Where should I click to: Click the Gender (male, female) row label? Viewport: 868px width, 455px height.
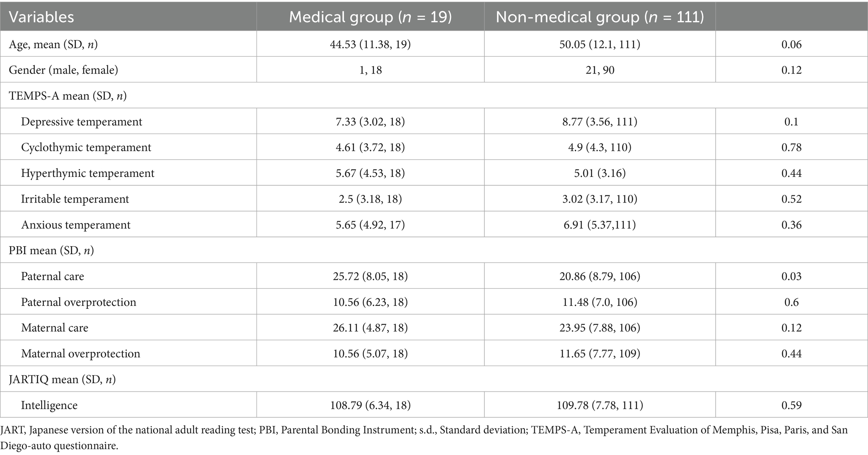pyautogui.click(x=63, y=70)
